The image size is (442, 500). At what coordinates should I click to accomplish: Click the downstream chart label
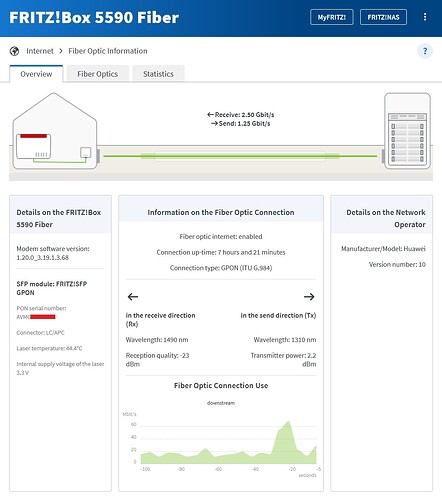(x=221, y=403)
